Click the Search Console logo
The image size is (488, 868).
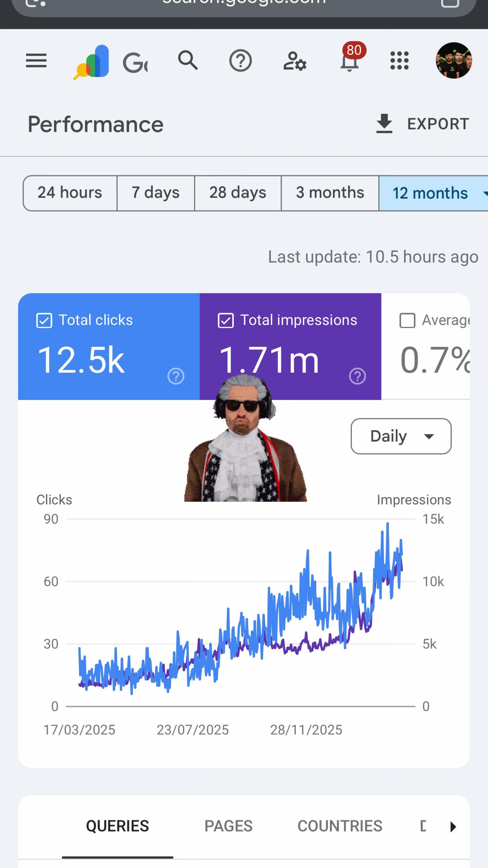pos(92,62)
